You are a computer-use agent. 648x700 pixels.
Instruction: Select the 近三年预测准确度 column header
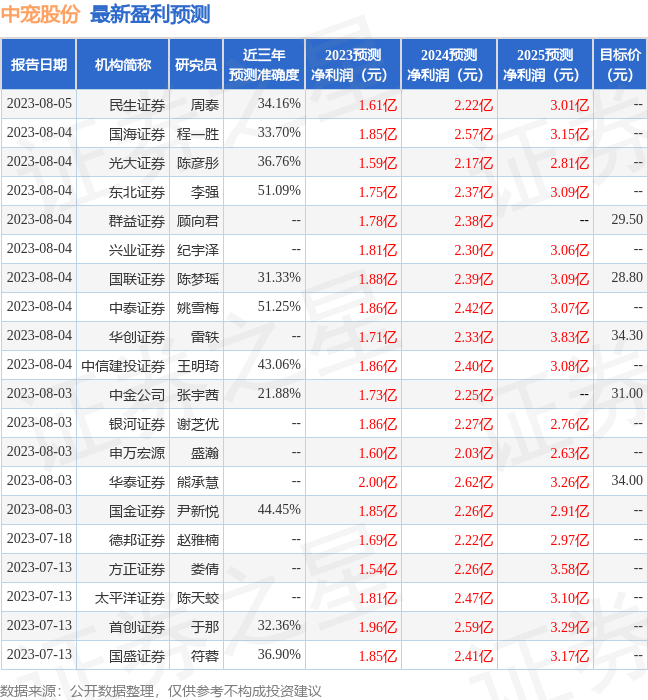(x=264, y=65)
